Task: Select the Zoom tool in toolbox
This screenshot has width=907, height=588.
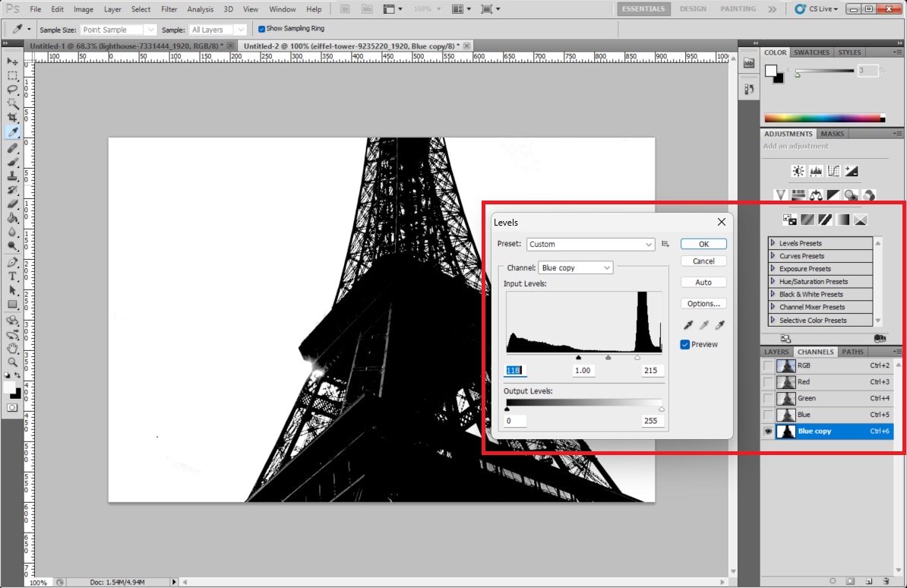Action: pos(12,362)
